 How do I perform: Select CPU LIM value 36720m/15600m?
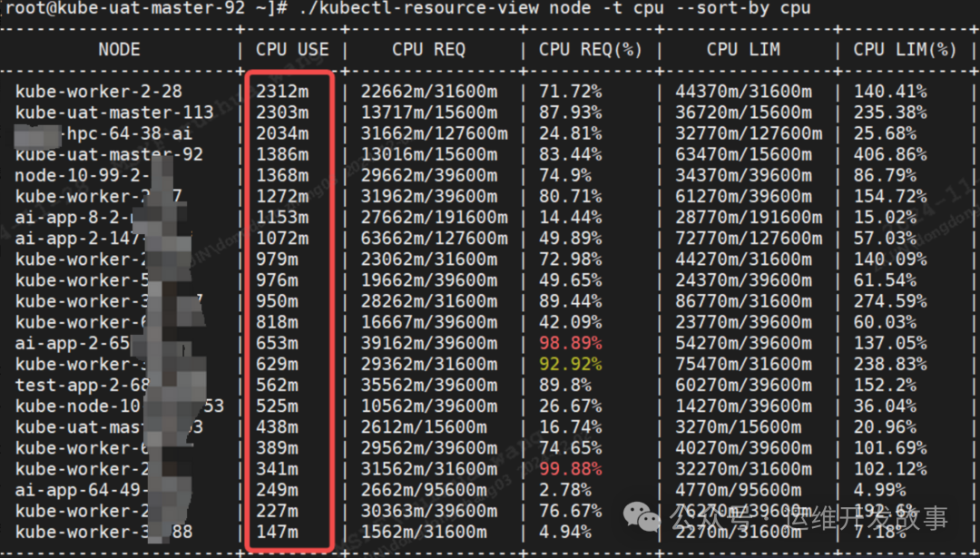coord(744,113)
